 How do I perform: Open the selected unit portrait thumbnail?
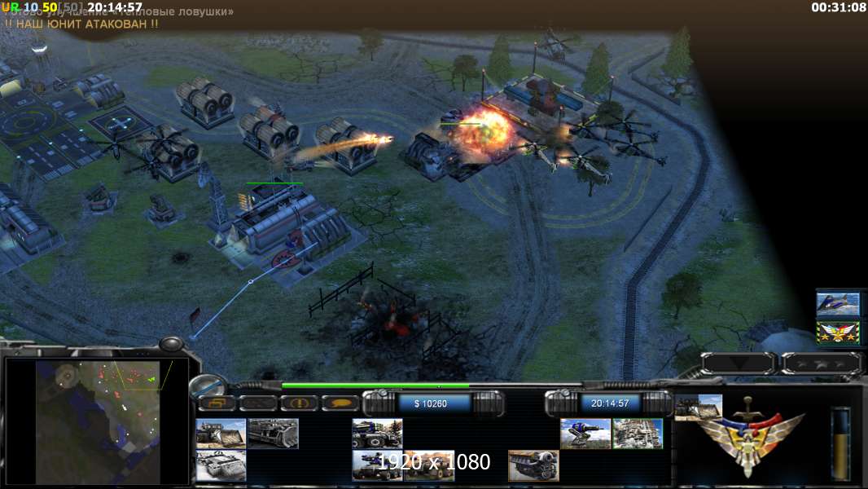coord(699,407)
